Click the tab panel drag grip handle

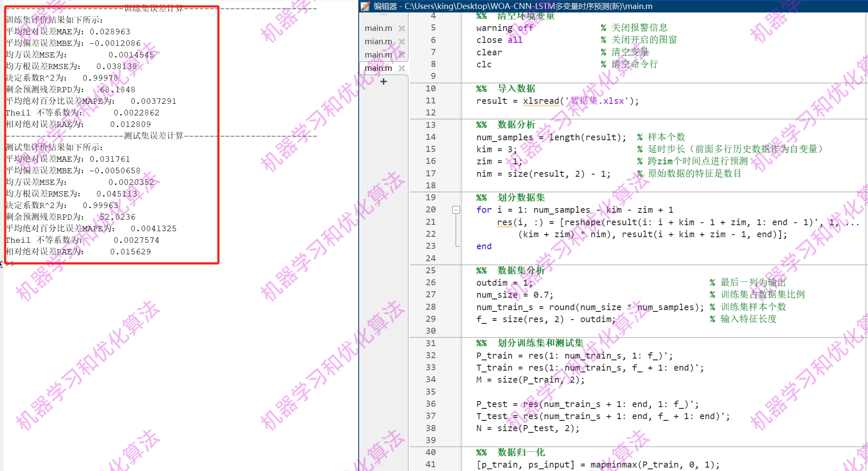point(384,15)
